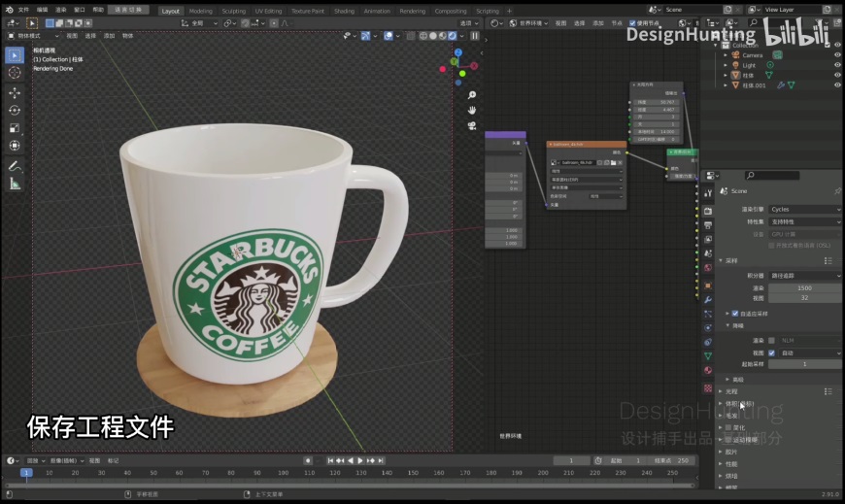Toggle viewport denoise 视图 checkbox

pyautogui.click(x=772, y=353)
